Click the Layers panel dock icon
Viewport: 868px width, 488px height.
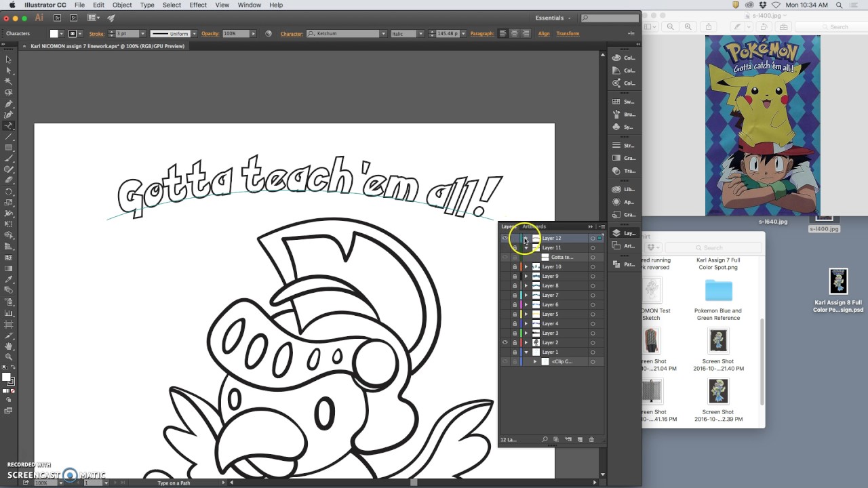pos(624,233)
